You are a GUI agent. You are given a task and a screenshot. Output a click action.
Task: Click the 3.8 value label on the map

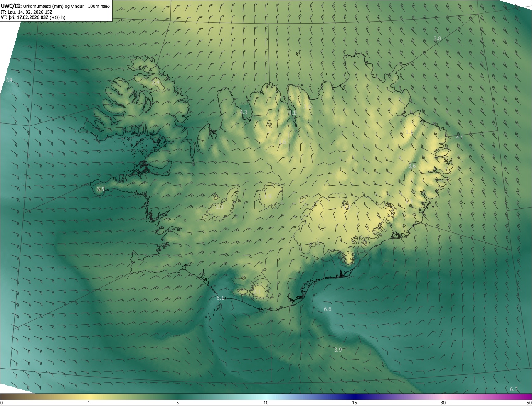tap(437, 38)
